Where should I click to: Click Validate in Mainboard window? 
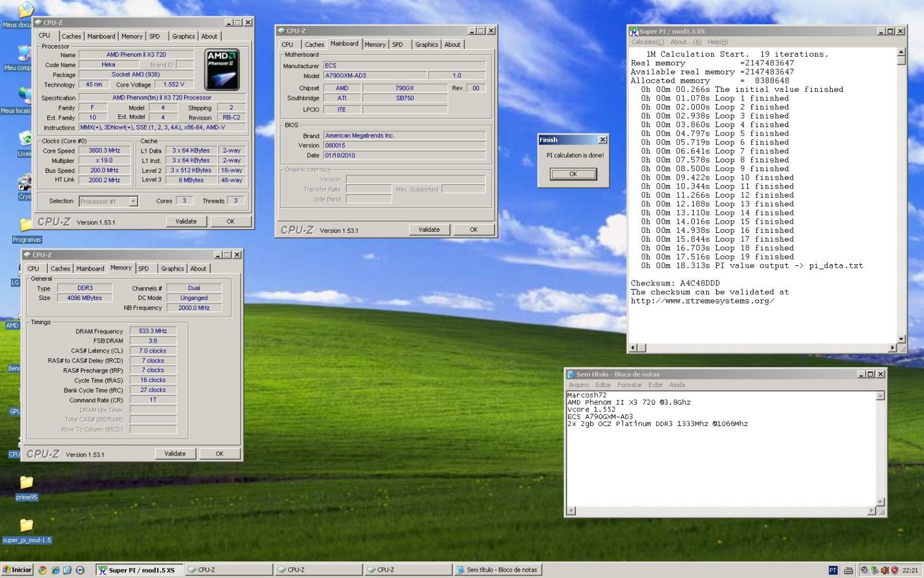(429, 229)
